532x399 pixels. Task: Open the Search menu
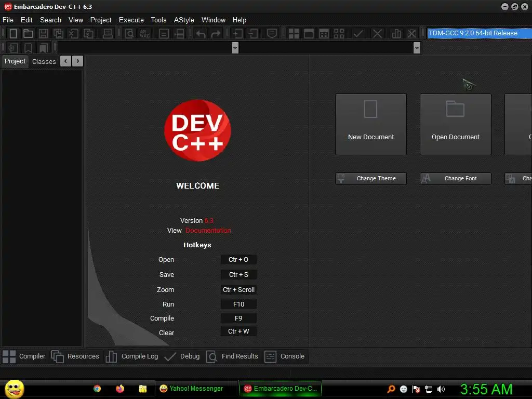coord(50,20)
